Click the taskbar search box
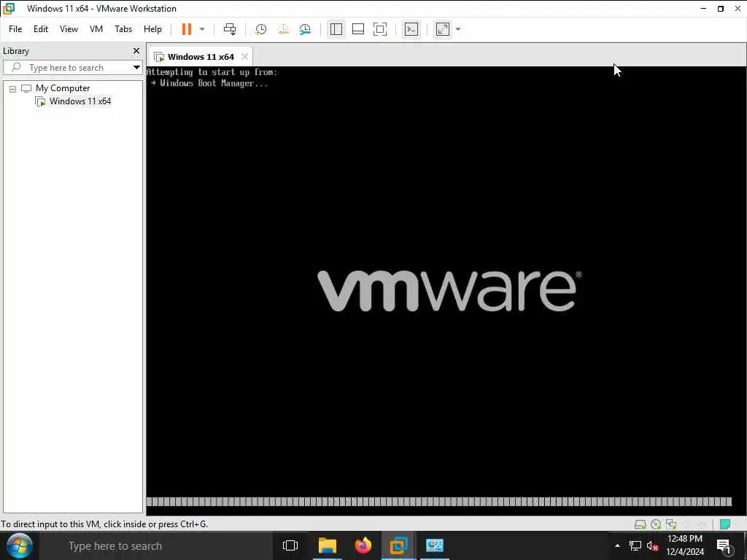This screenshot has height=560, width=747. pos(156,546)
